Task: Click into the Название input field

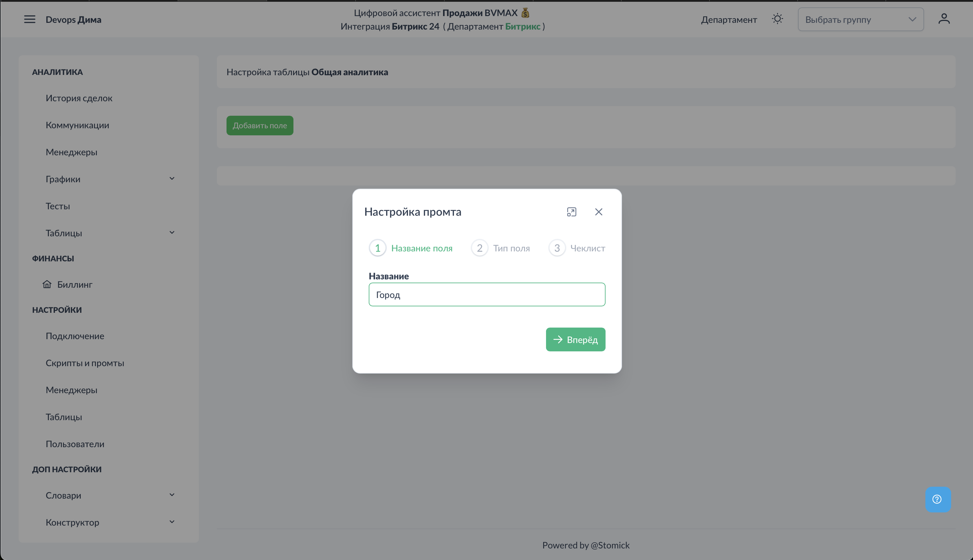Action: [x=486, y=294]
